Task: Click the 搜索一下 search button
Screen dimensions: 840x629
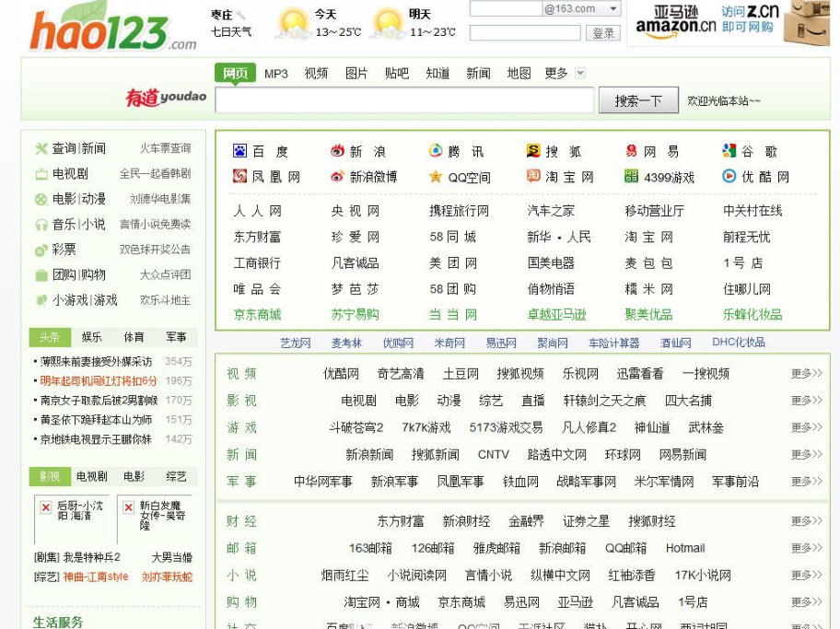Action: click(638, 100)
